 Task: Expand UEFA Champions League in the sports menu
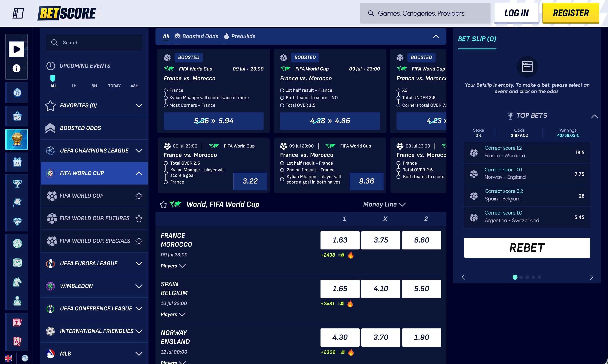pyautogui.click(x=94, y=151)
